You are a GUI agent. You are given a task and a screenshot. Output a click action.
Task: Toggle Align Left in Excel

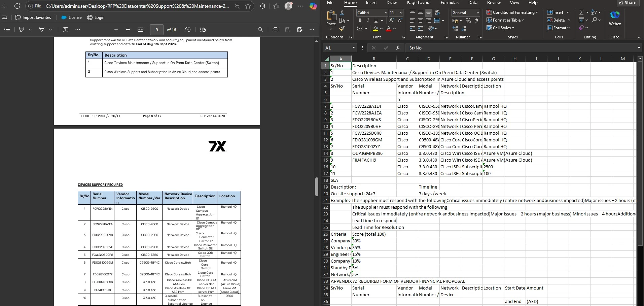point(413,21)
